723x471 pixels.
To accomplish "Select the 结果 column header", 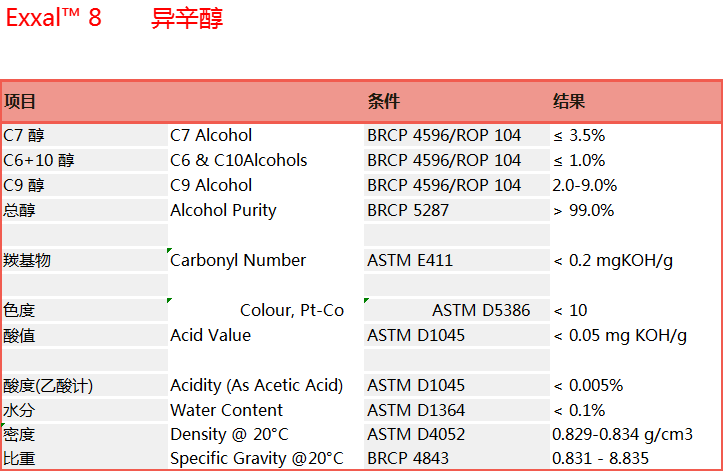I will 569,101.
